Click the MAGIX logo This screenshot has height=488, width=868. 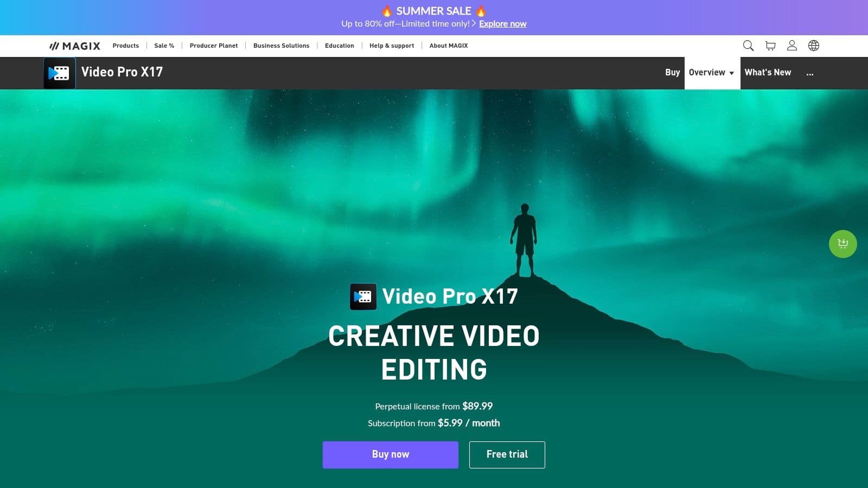click(x=75, y=46)
